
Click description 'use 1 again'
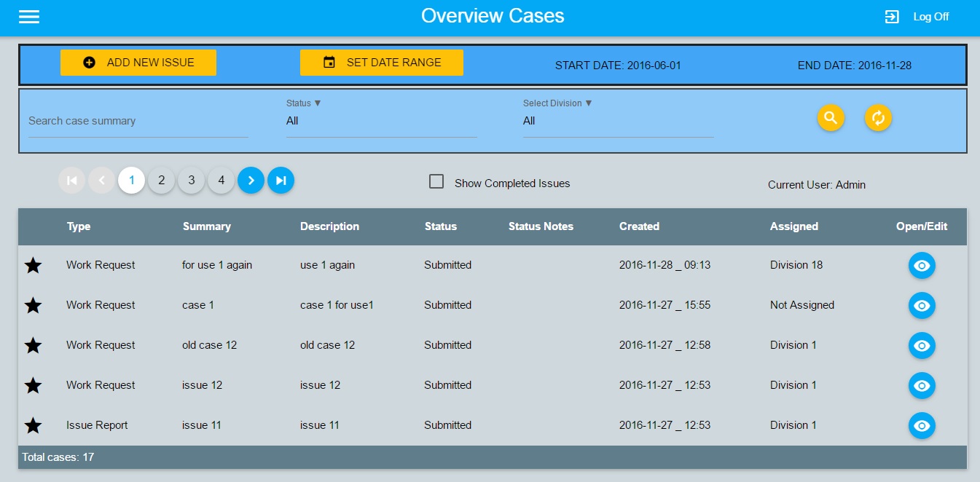327,265
